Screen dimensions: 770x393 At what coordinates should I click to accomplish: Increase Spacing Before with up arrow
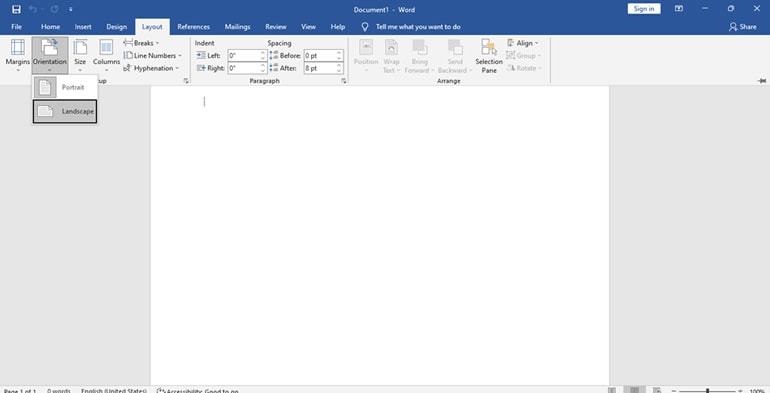[x=339, y=53]
